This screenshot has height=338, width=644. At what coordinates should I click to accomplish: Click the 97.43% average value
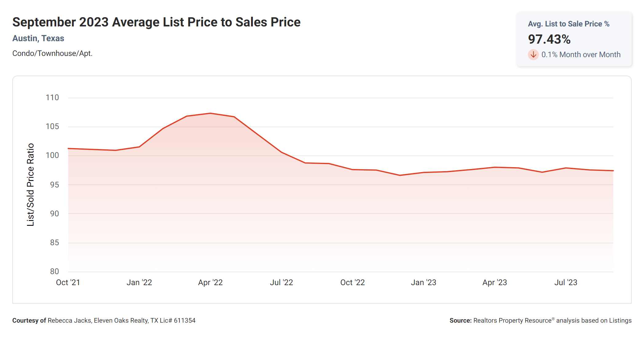pyautogui.click(x=549, y=39)
